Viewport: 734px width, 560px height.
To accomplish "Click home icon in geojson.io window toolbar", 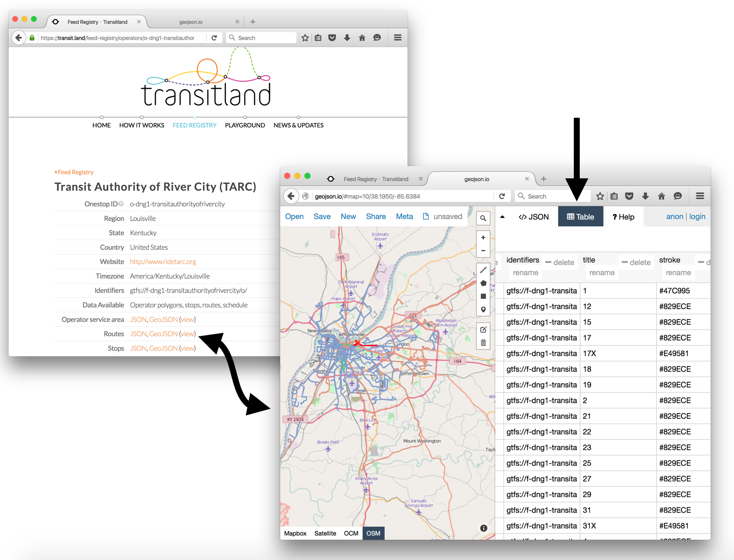I will [661, 196].
